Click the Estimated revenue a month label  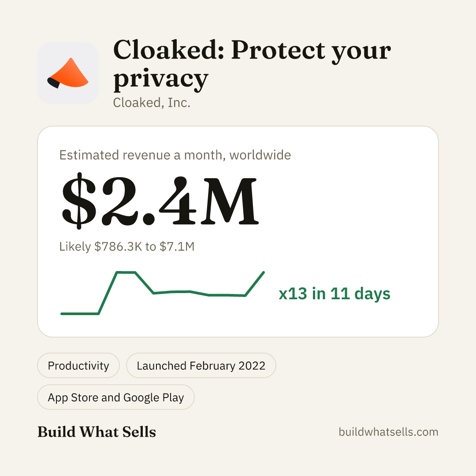coord(175,155)
